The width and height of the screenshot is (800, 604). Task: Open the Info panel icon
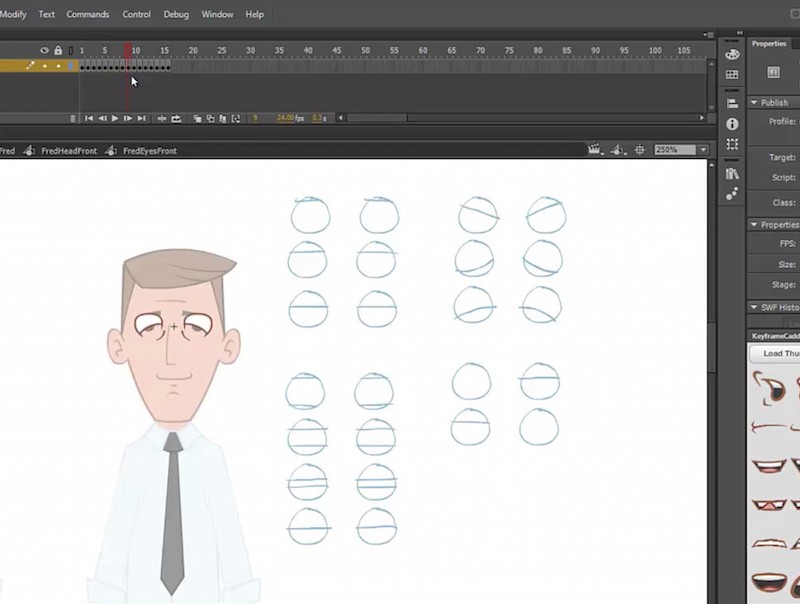pyautogui.click(x=731, y=121)
